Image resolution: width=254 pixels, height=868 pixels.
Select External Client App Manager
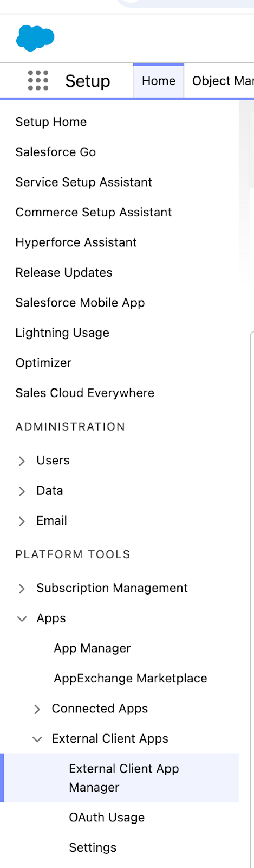(124, 778)
